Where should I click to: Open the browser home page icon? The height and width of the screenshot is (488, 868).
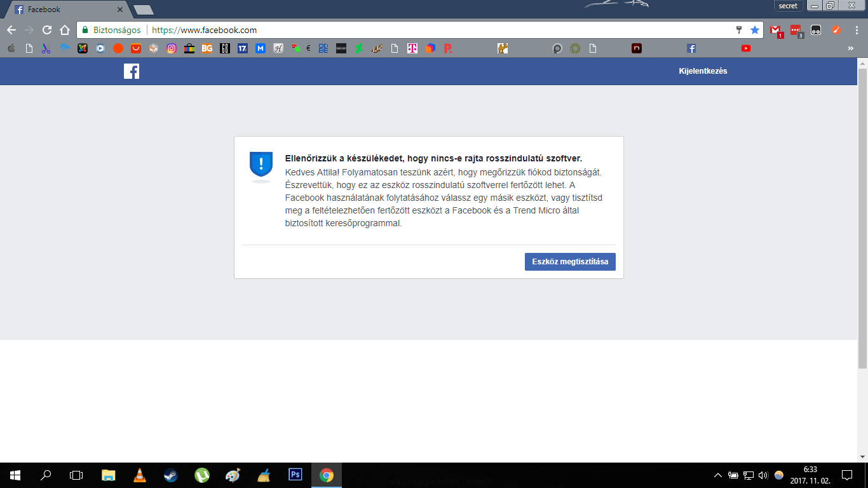[64, 30]
